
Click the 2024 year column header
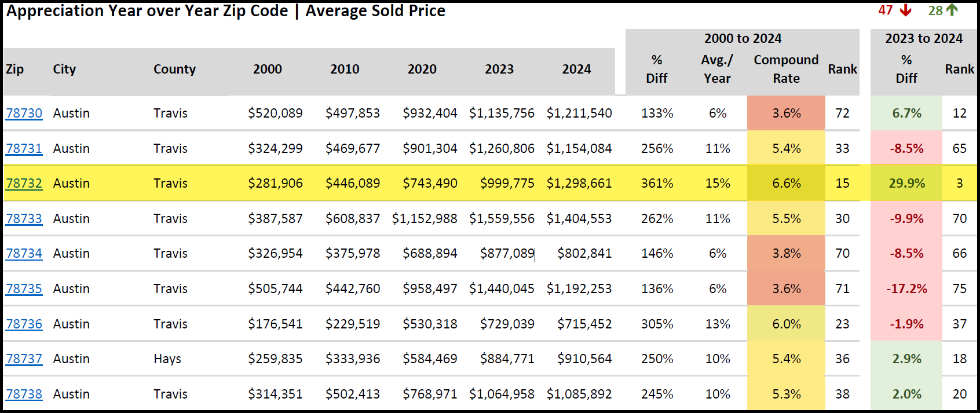point(576,69)
